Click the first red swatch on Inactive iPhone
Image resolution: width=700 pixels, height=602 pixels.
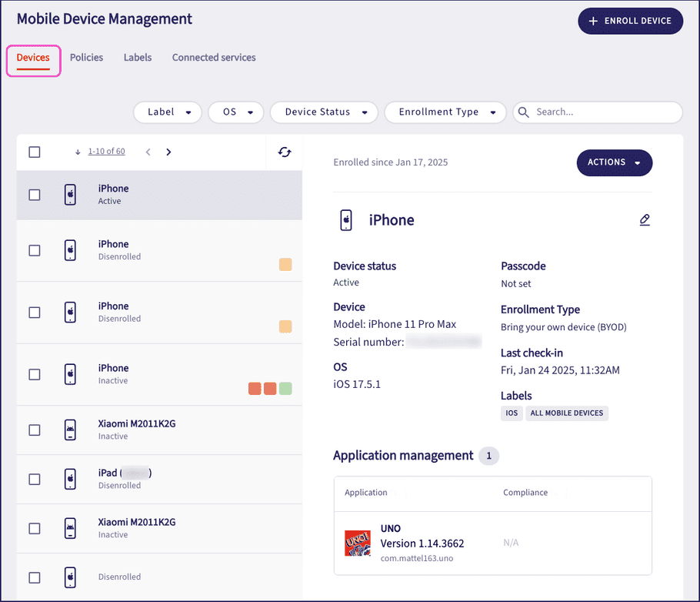tap(255, 388)
